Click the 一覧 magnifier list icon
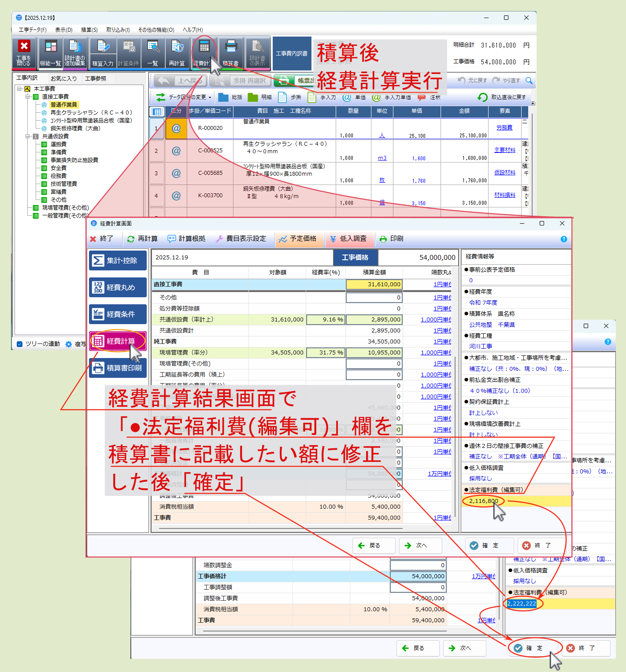The image size is (626, 672). [x=153, y=52]
